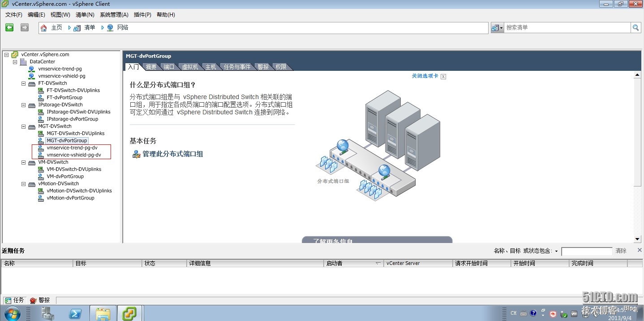This screenshot has width=644, height=321.
Task: Click the FT-DVSwitch switch icon
Action: coord(32,83)
